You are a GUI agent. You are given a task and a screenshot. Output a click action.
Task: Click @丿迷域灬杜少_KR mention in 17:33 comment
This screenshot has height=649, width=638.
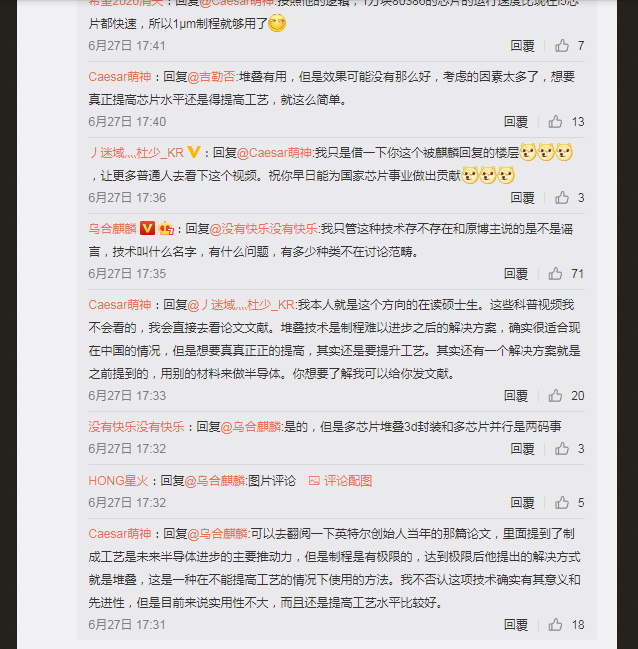tap(241, 305)
